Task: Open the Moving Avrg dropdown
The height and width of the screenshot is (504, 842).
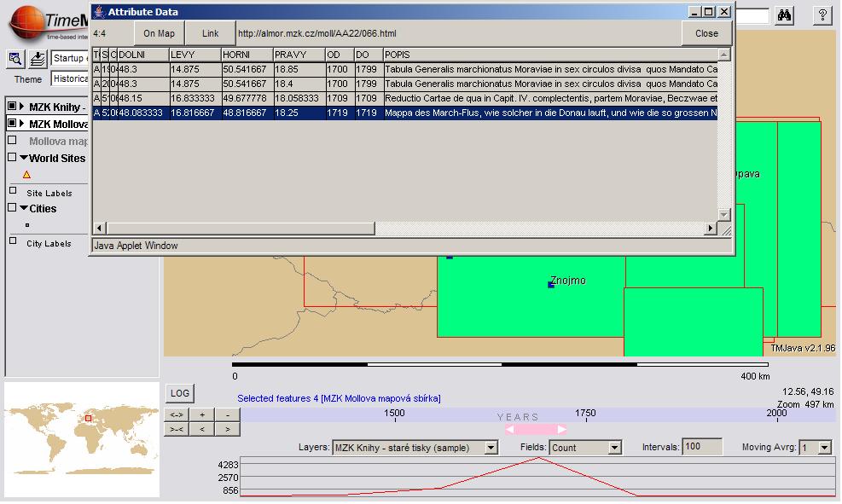Action: pos(825,448)
